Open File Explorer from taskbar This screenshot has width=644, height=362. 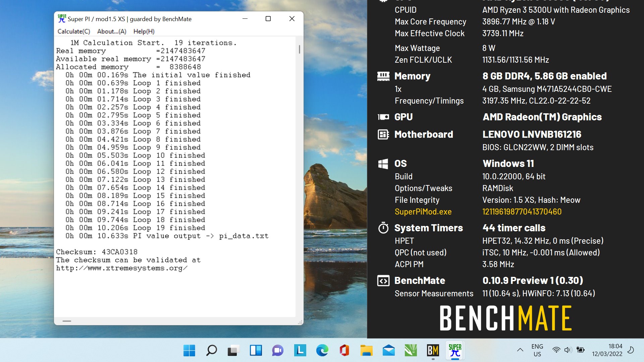pyautogui.click(x=366, y=351)
